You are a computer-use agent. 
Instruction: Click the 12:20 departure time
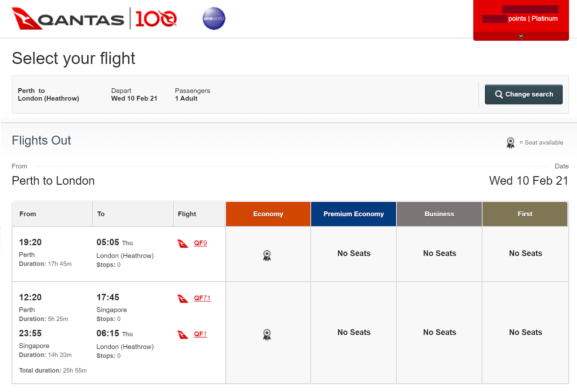pos(30,298)
